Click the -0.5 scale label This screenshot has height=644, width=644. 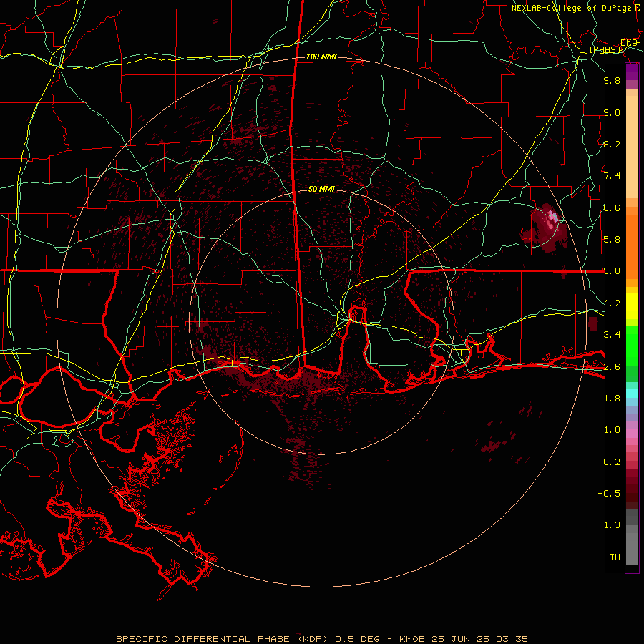point(609,493)
